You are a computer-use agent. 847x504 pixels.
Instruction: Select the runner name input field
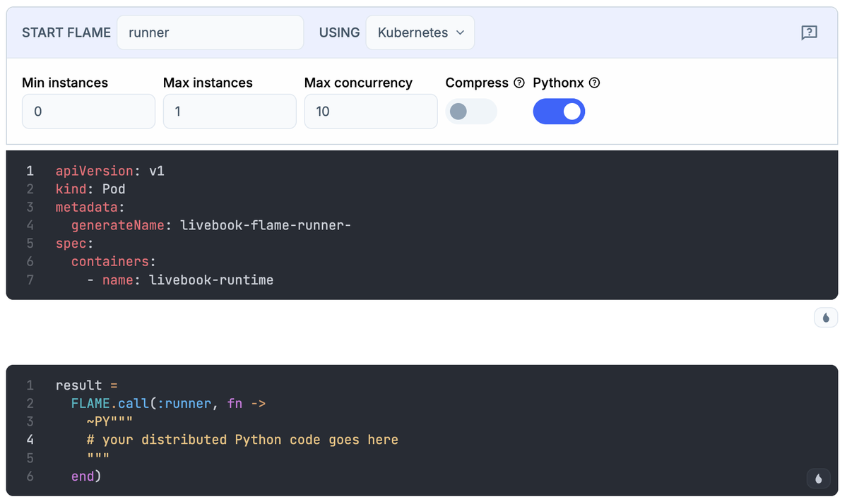[210, 32]
